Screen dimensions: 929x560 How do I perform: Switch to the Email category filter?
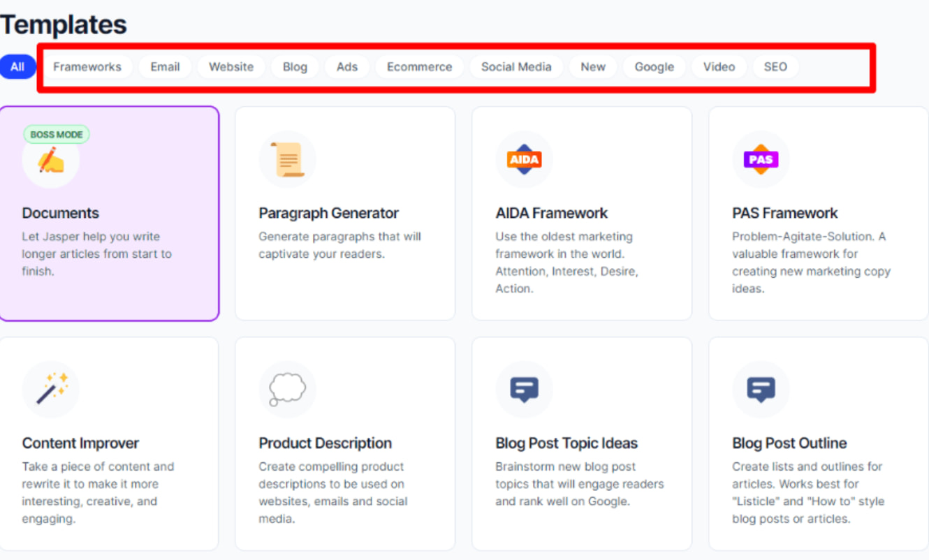click(x=166, y=67)
